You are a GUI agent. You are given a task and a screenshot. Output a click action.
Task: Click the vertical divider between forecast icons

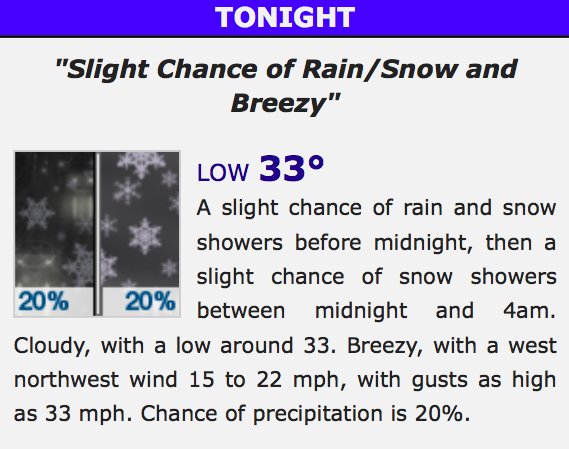coord(97,234)
